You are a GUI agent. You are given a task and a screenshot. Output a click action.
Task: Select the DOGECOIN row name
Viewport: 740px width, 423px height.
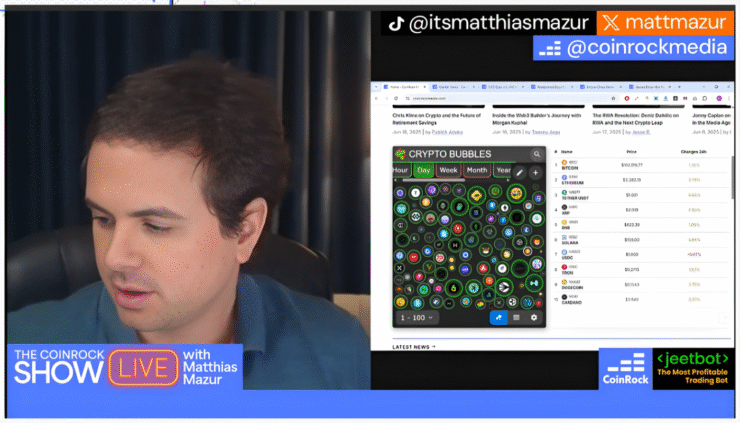(x=572, y=288)
